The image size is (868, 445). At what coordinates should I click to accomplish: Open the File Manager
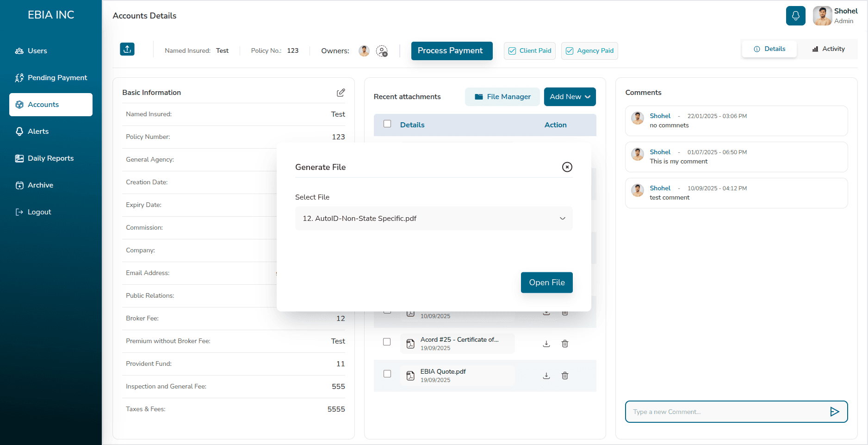(502, 97)
